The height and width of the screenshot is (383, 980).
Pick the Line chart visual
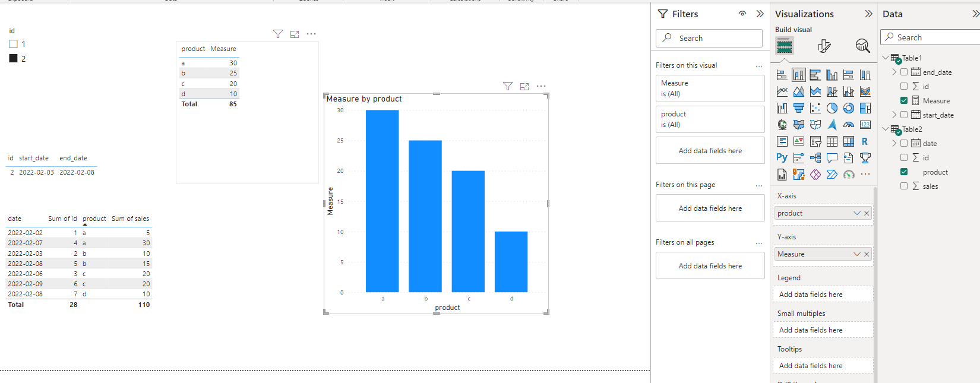(782, 91)
